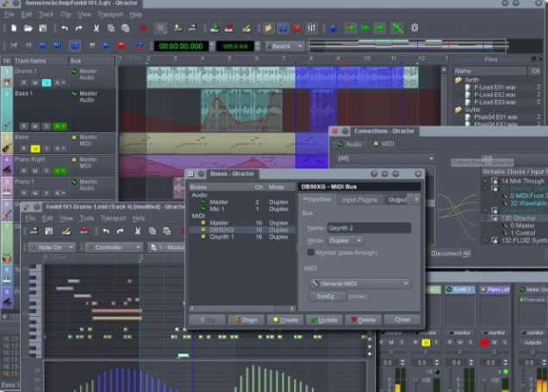Image resolution: width=548 pixels, height=392 pixels.
Task: Open the Mixer with the faders icon
Action: 311,28
